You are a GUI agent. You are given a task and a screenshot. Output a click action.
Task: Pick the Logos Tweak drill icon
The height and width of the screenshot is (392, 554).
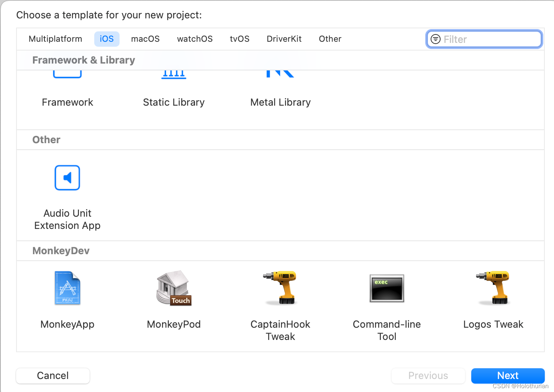493,288
